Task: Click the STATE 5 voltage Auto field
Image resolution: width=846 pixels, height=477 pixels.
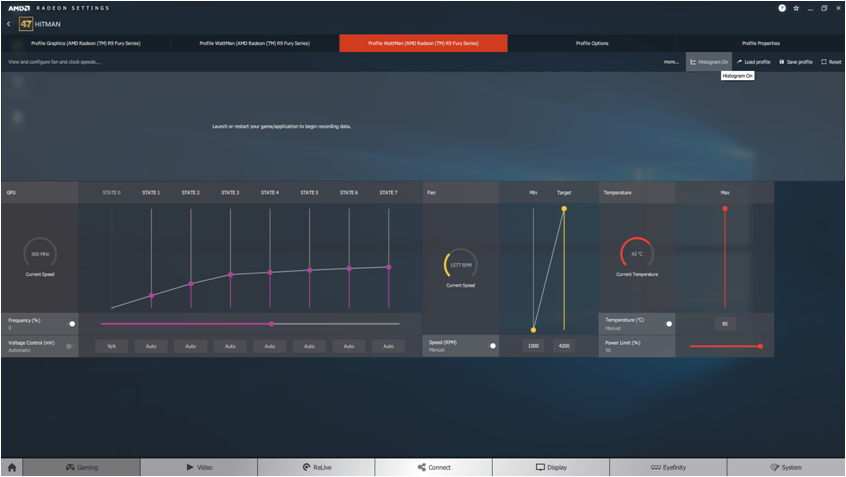Action: pos(309,346)
